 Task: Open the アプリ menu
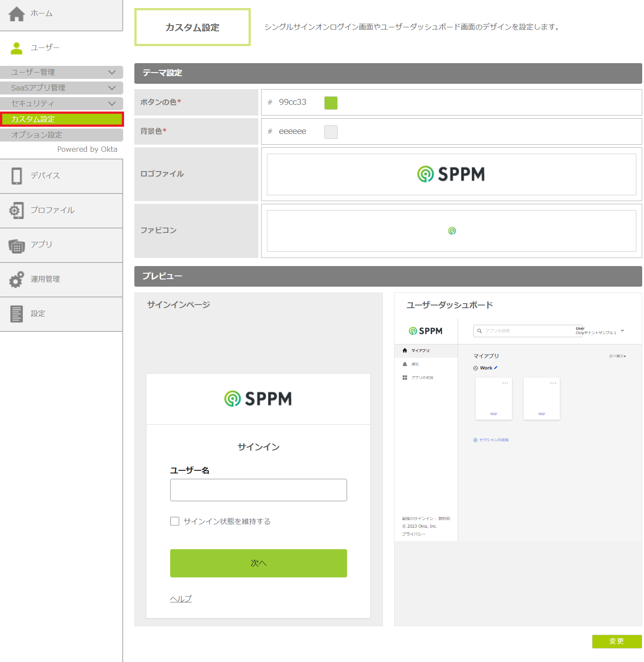[x=61, y=245]
